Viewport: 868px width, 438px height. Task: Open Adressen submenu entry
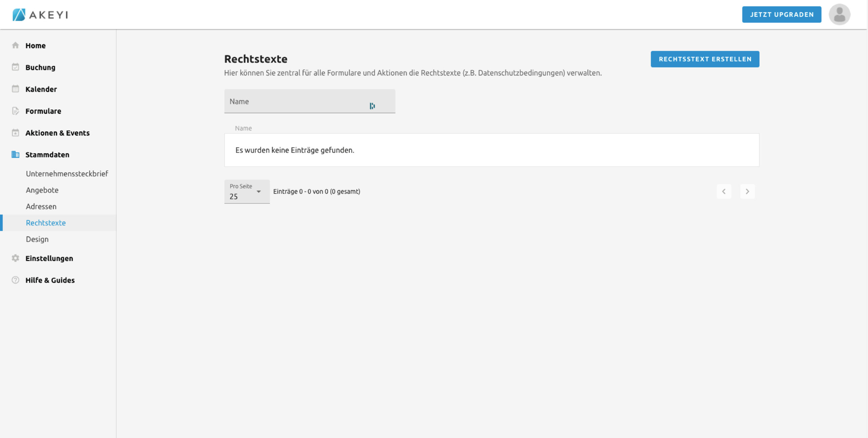(41, 206)
